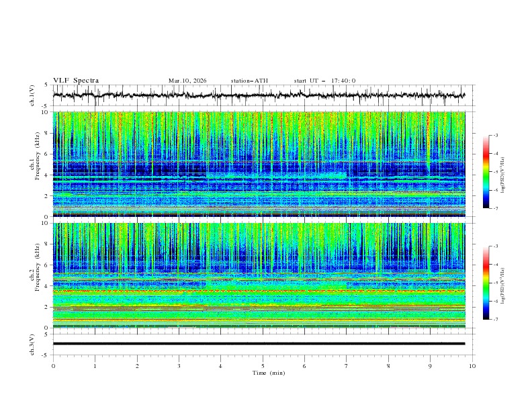Click the "start UT = 17:40:0" text
This screenshot has width=532, height=411.
[324, 81]
